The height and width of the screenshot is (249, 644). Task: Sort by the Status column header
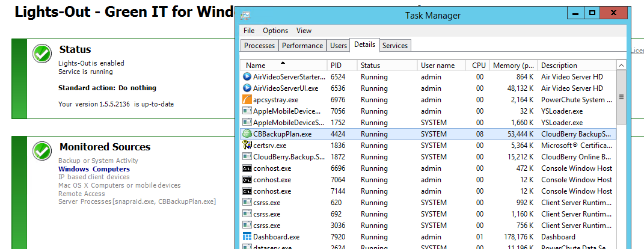click(387, 66)
